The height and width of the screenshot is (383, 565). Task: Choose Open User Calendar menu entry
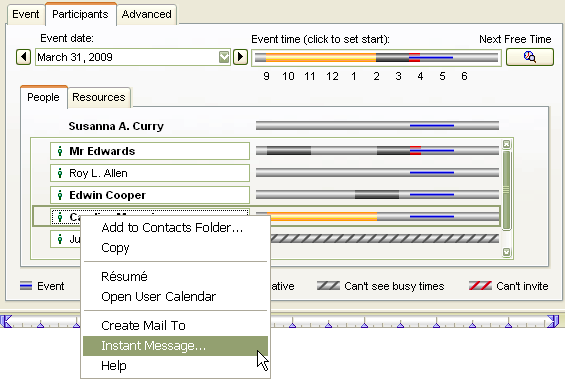pos(159,297)
